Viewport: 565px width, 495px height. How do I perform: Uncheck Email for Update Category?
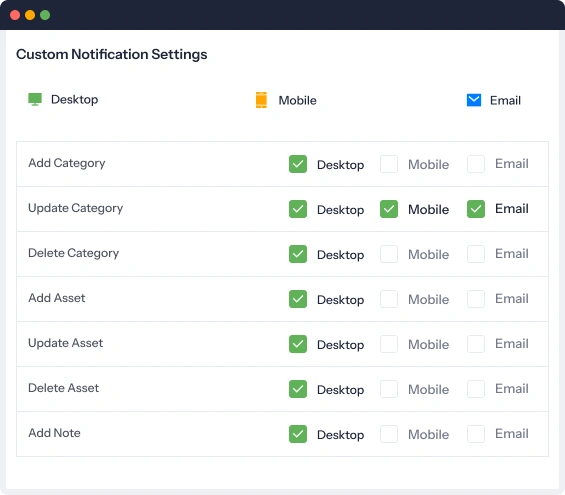tap(476, 209)
